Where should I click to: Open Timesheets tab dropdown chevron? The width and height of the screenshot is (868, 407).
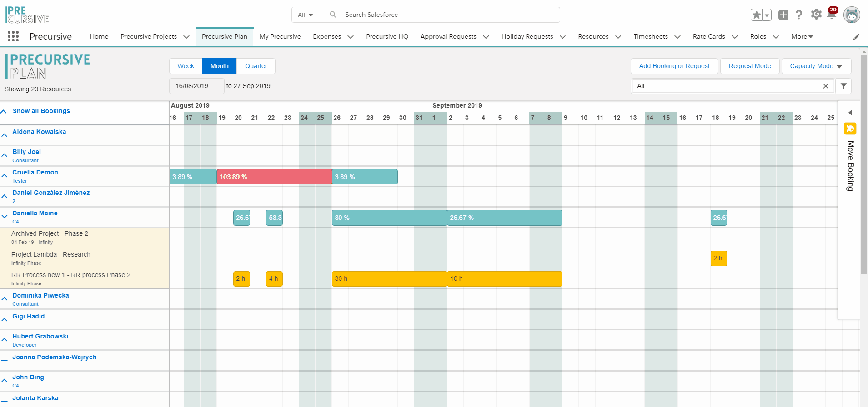(x=677, y=37)
